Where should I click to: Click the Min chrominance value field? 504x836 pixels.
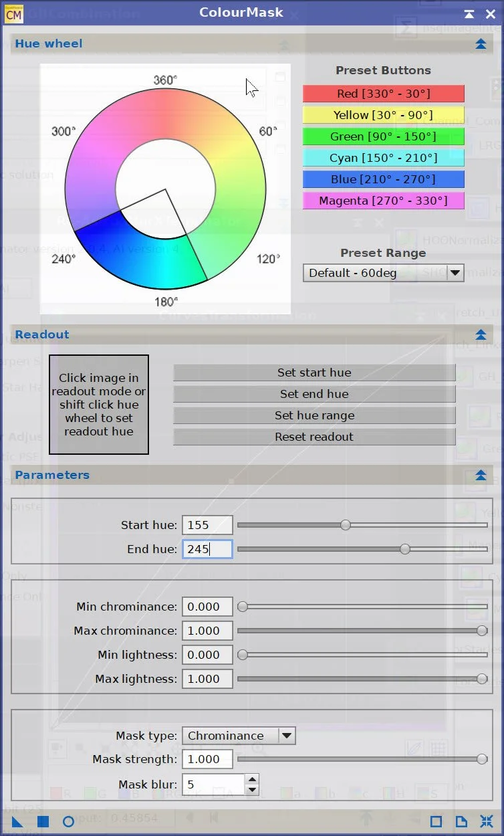pyautogui.click(x=207, y=607)
